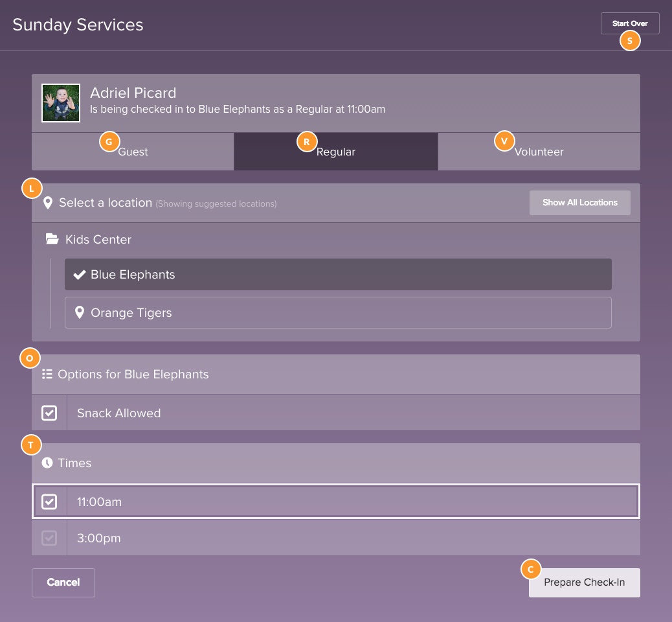Click the orange L badge beside the location section

click(30, 188)
